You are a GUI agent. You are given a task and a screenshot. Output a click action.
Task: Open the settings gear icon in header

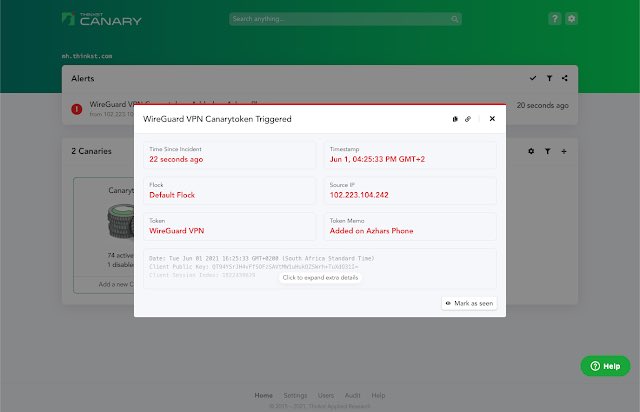[x=571, y=19]
